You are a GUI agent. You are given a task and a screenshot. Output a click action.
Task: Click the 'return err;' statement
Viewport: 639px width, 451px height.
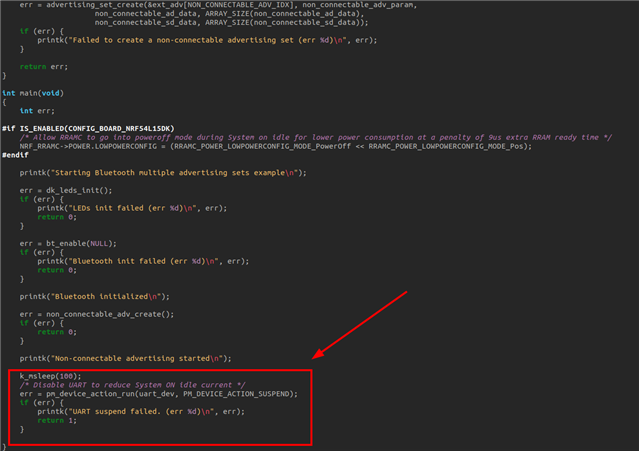click(44, 67)
